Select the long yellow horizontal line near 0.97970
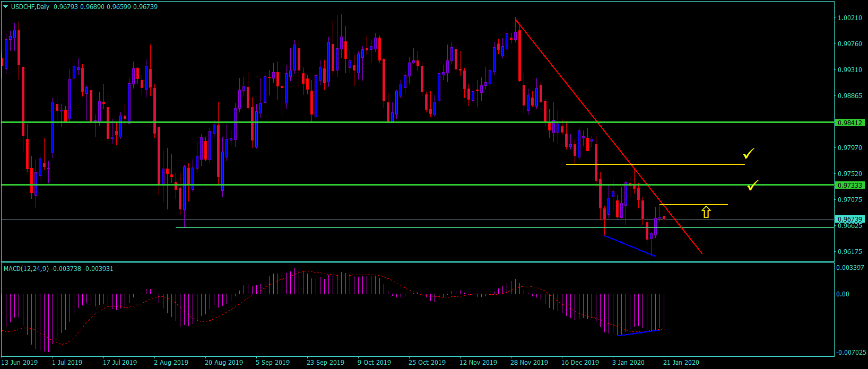The height and width of the screenshot is (369, 868). [655, 164]
